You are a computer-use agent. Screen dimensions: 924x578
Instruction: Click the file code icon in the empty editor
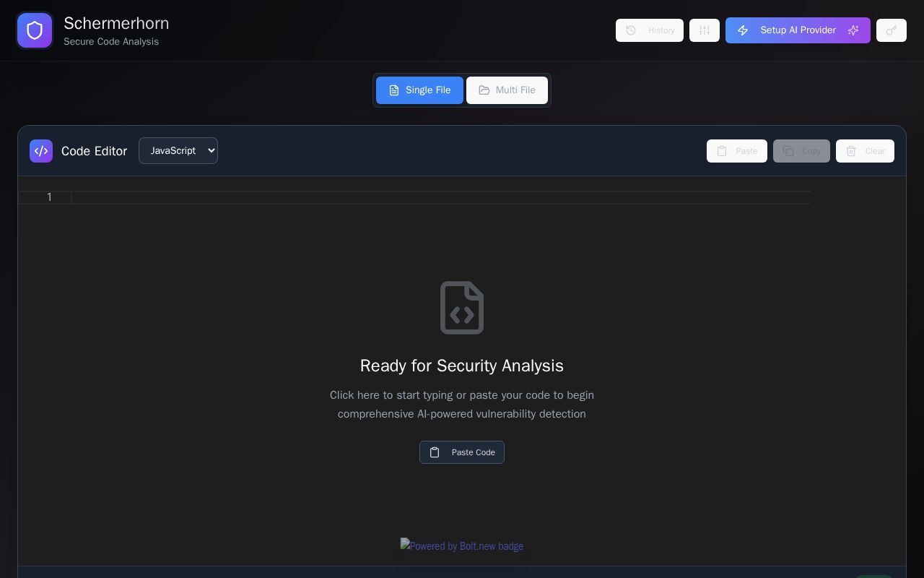pos(462,308)
